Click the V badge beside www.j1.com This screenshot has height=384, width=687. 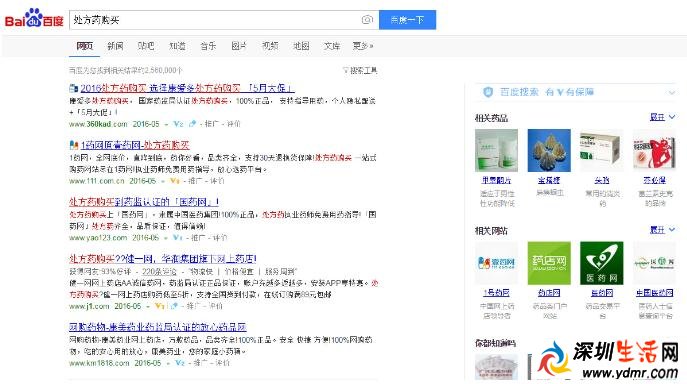(x=159, y=306)
